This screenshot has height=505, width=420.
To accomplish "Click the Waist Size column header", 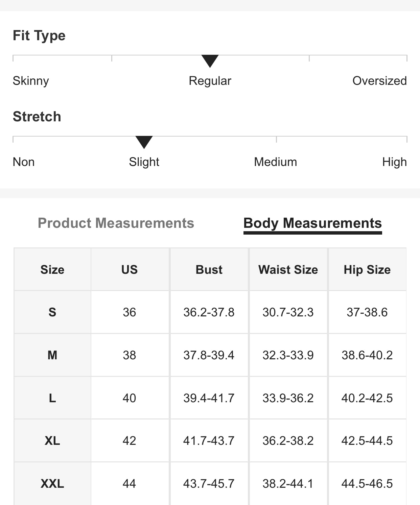I will 288,269.
